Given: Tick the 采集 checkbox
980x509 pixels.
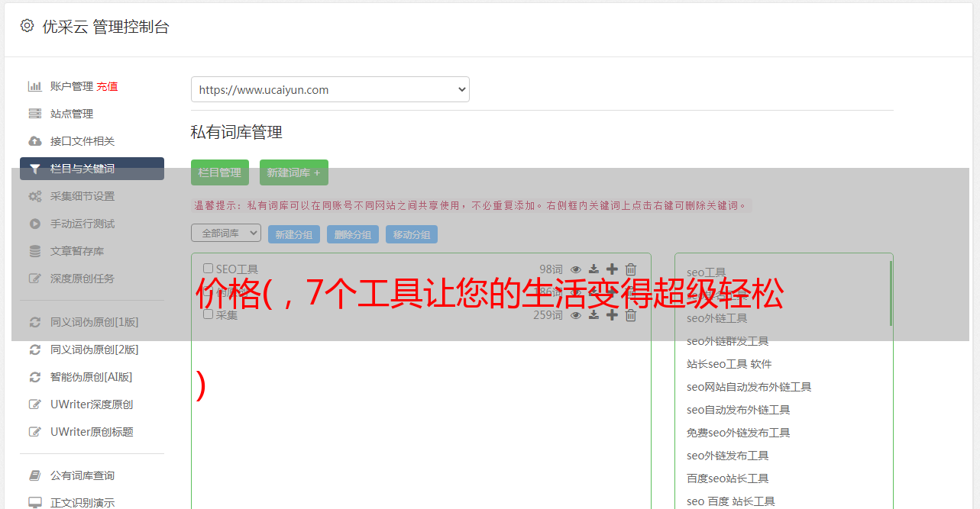Looking at the screenshot, I should click(208, 314).
